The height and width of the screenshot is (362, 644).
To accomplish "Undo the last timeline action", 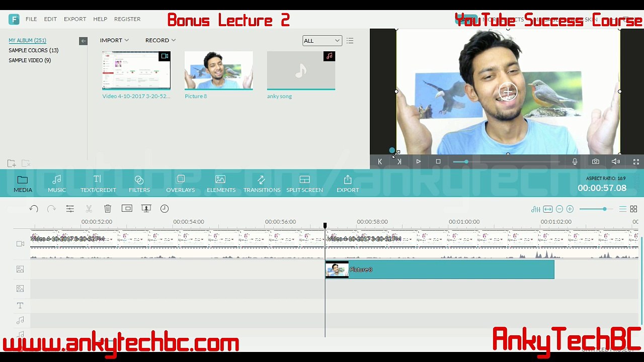I will (x=34, y=209).
